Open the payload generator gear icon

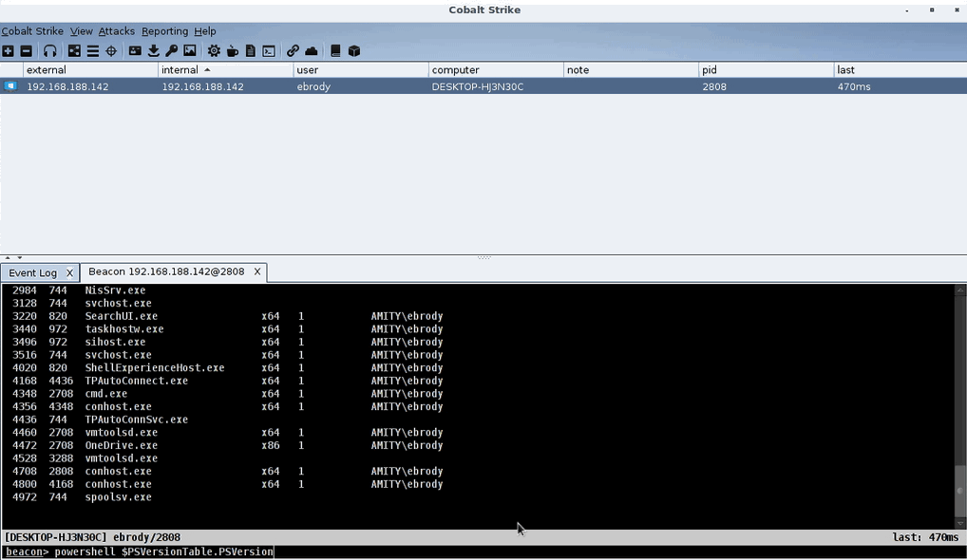click(x=215, y=50)
